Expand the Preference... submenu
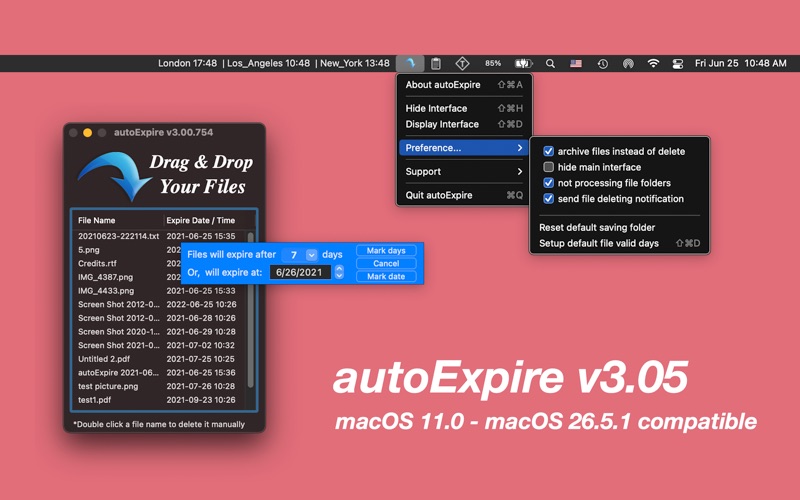The height and width of the screenshot is (500, 800). pyautogui.click(x=463, y=147)
